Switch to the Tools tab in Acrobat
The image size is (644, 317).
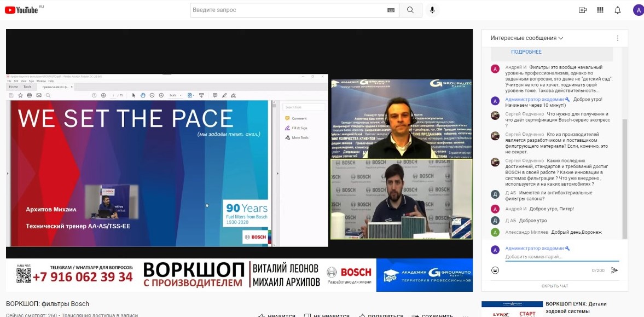pos(27,87)
